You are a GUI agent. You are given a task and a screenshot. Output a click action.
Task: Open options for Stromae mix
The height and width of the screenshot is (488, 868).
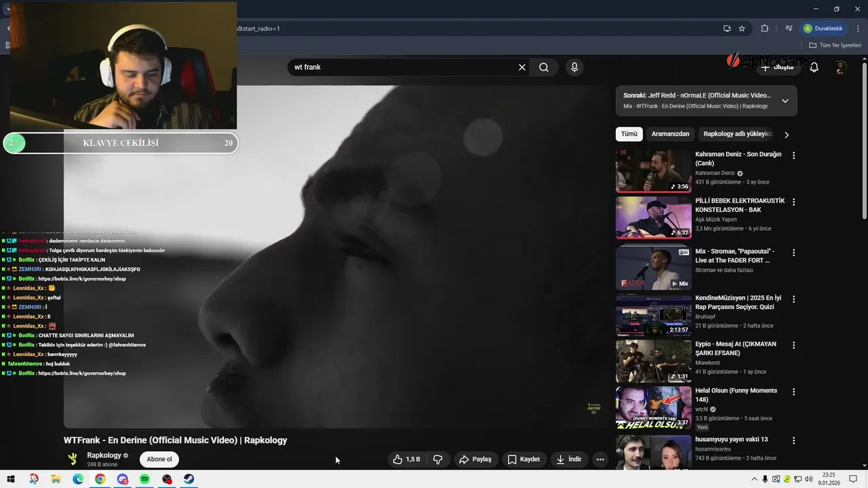coord(793,252)
